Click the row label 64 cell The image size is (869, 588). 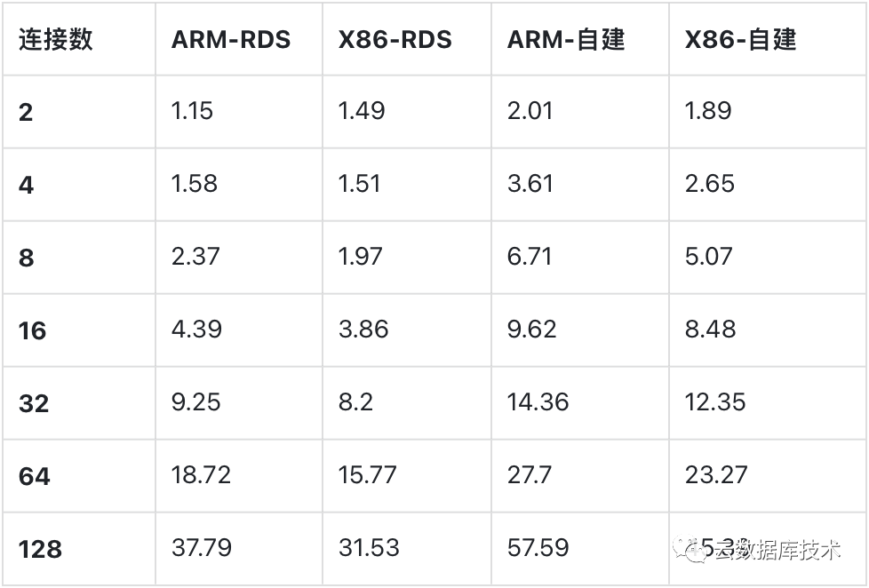click(35, 476)
